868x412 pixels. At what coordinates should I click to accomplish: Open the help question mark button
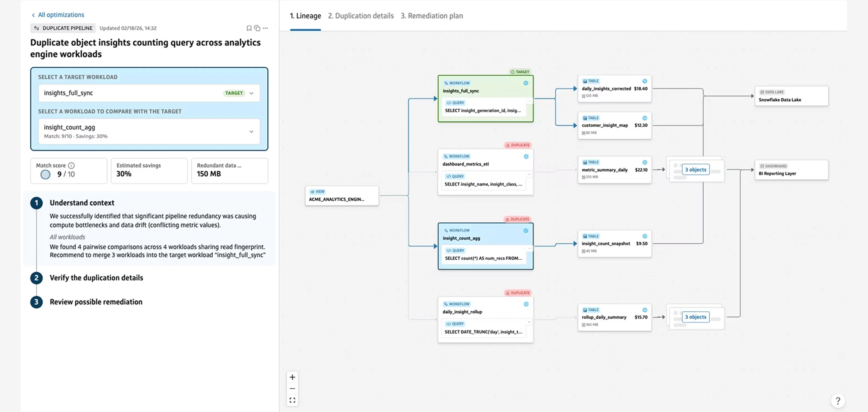click(x=838, y=401)
